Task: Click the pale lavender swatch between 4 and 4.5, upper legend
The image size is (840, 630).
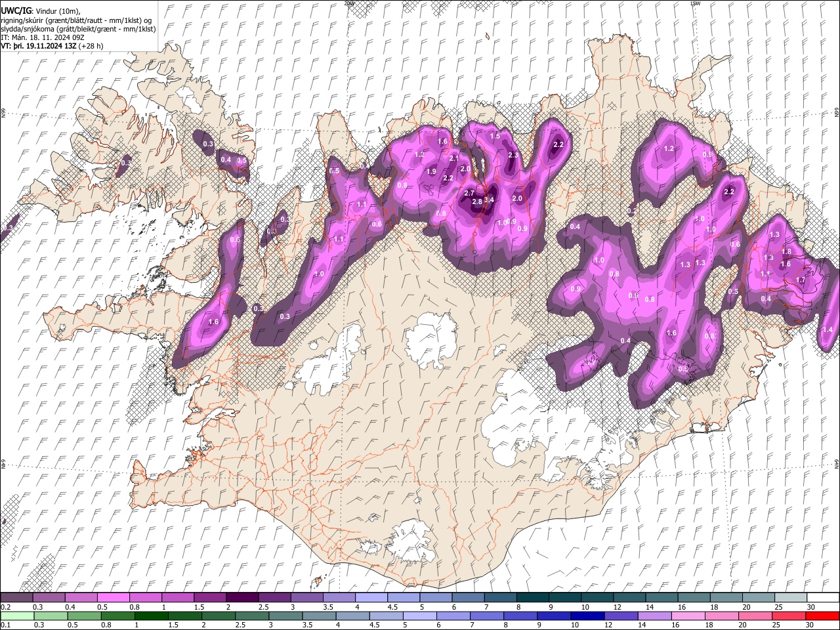Action: 371,598
